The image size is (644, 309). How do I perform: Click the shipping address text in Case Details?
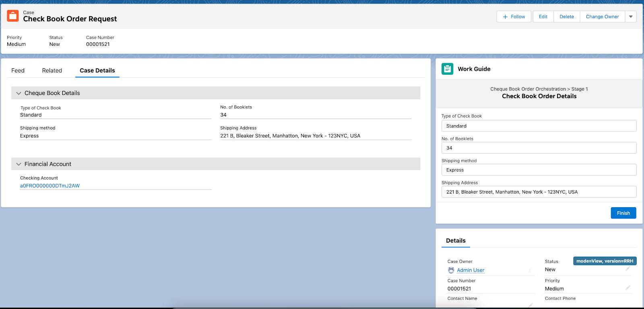pyautogui.click(x=290, y=136)
